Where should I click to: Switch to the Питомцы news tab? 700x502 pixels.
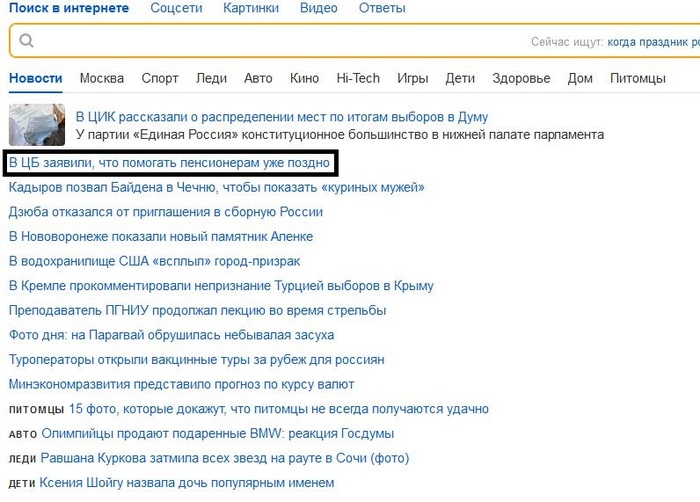point(638,79)
